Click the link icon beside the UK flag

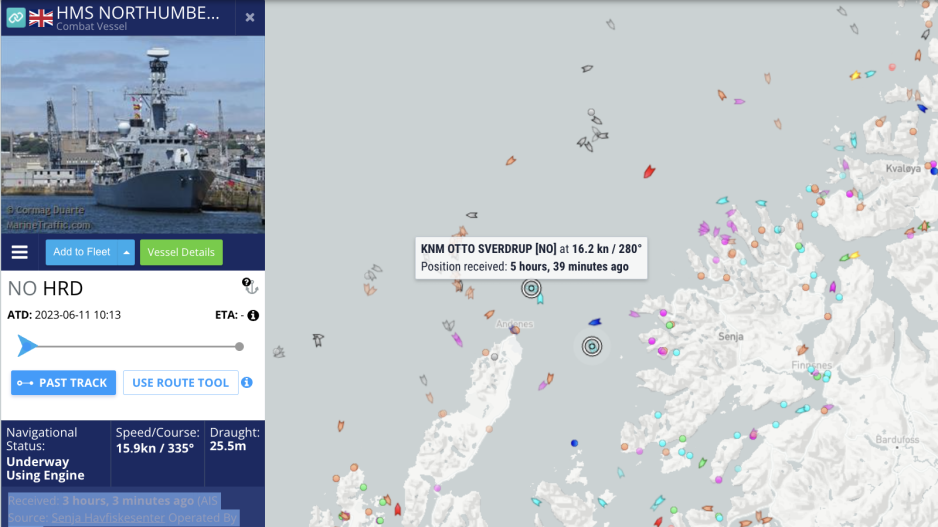16,17
